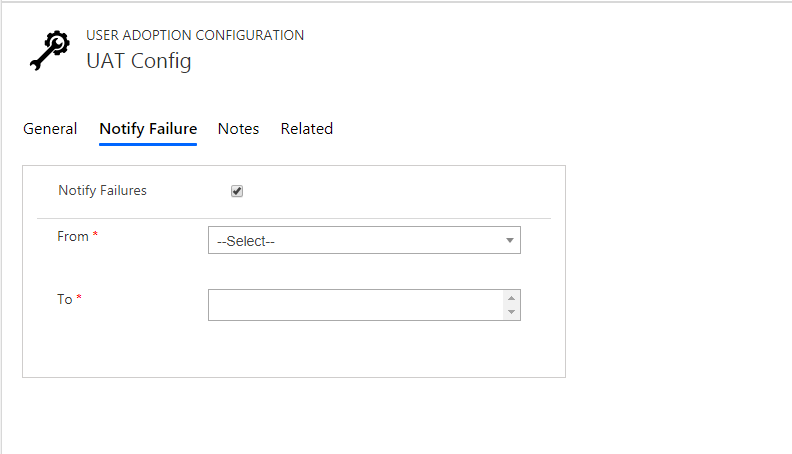Click the USER ADOPTION CONFIGURATION heading
792x454 pixels.
click(x=195, y=35)
